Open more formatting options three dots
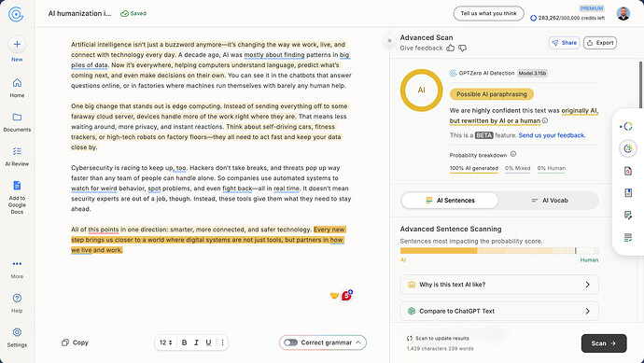This screenshot has height=363, width=644. click(222, 342)
